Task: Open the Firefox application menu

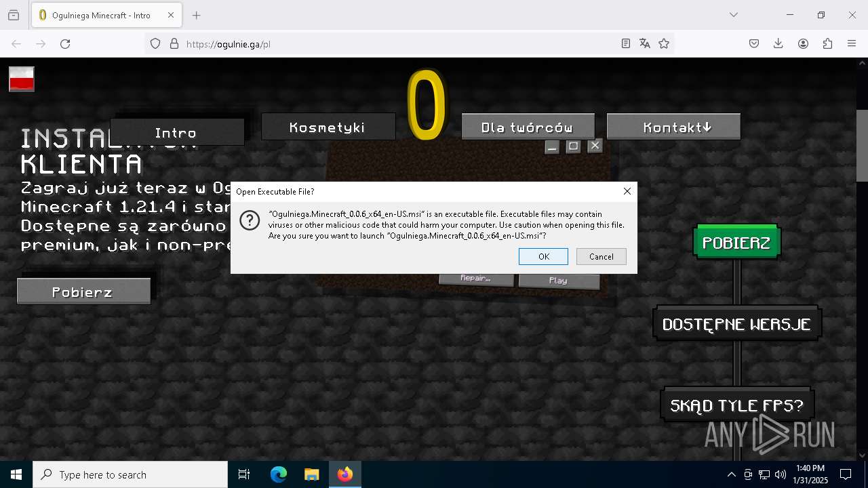Action: [852, 43]
